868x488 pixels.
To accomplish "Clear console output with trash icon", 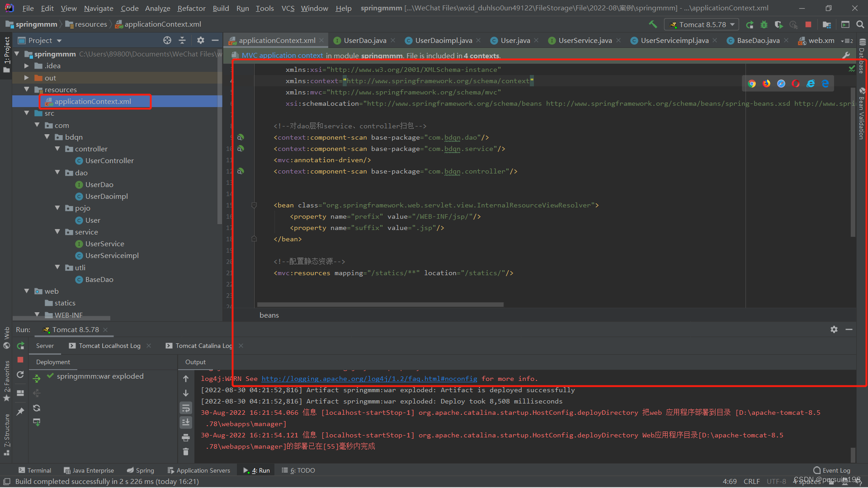I will tap(186, 451).
